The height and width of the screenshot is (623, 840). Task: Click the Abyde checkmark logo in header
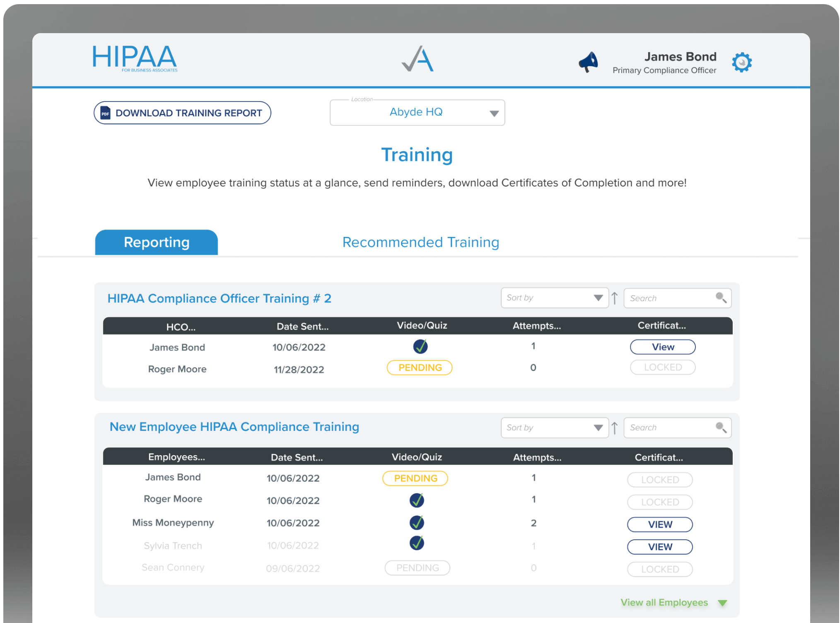click(418, 59)
